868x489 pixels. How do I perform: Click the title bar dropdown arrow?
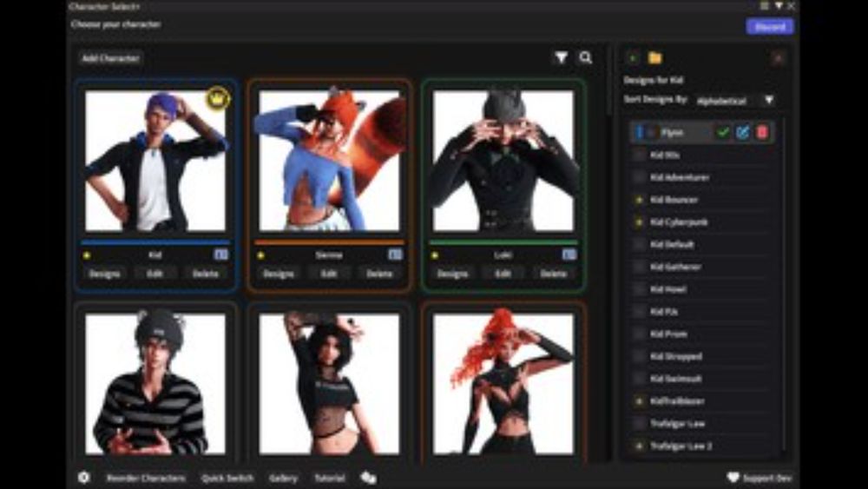click(779, 5)
